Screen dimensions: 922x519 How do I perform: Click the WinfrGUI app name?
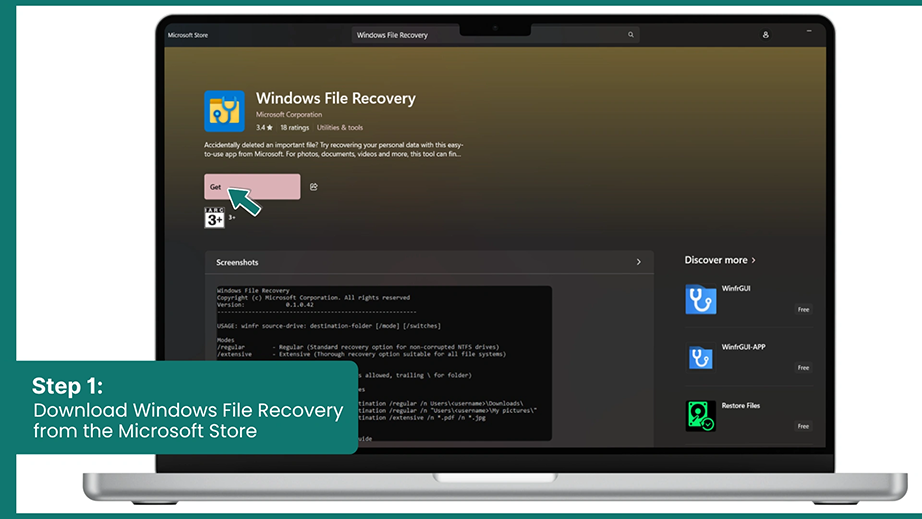pos(736,289)
